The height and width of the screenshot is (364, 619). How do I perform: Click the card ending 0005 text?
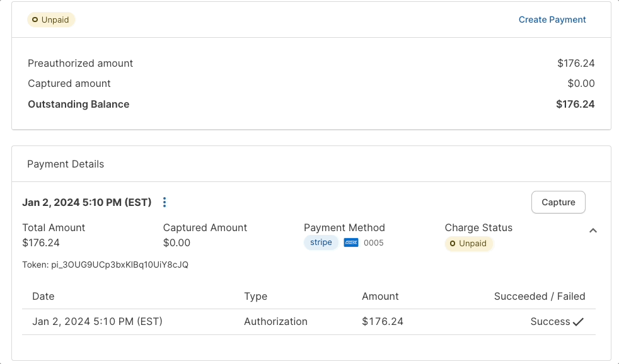pyautogui.click(x=374, y=243)
